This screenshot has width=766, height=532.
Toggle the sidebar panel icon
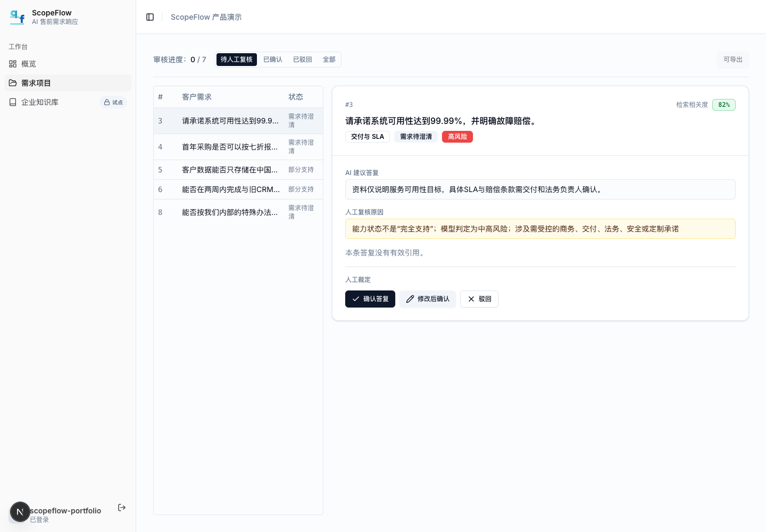pos(150,17)
